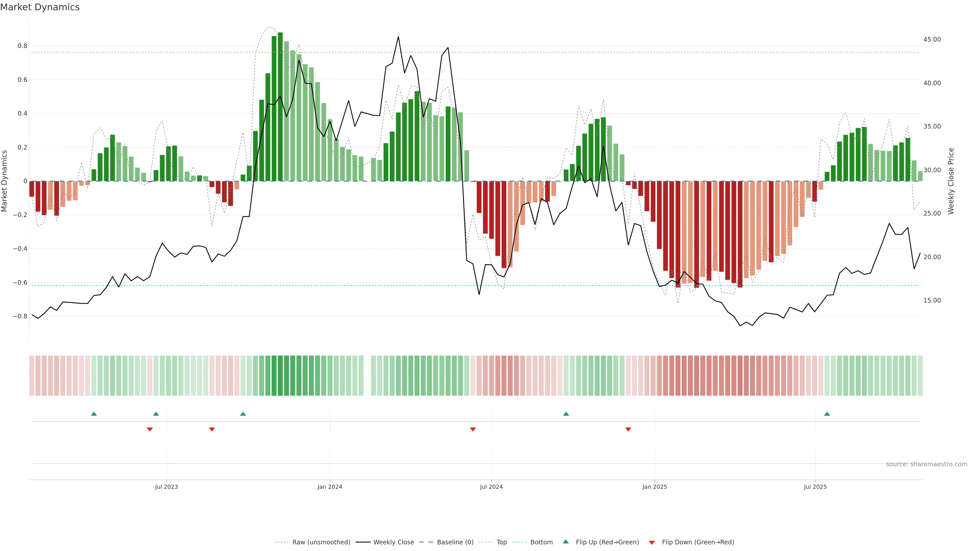Click the red flip-down marker just before Jul 2024
980x551 pixels.
(x=473, y=429)
